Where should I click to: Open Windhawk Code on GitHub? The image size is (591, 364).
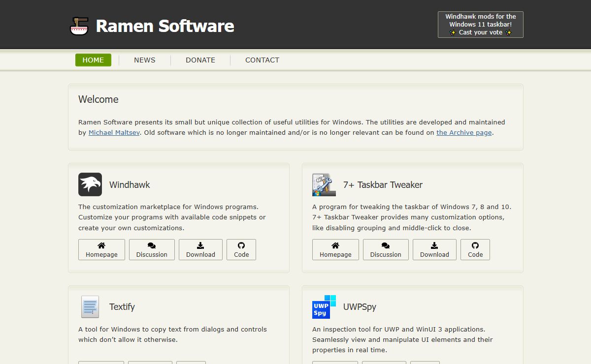click(x=241, y=250)
